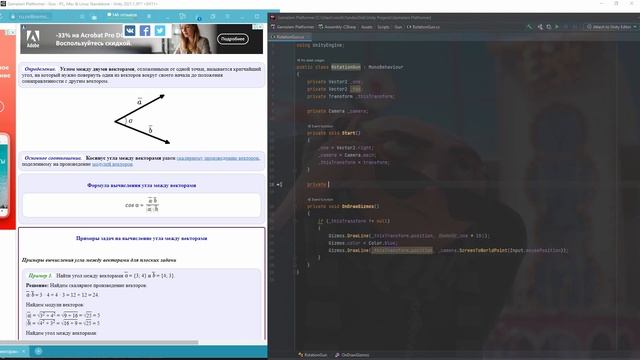
Task: Click the ScreenToWorldPoint call in the code
Action: (483, 251)
